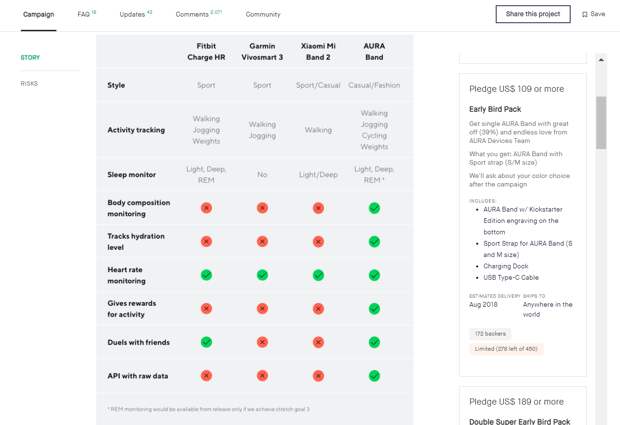Click red cross for Fitbit hydration level
This screenshot has height=425, width=620.
(x=206, y=242)
